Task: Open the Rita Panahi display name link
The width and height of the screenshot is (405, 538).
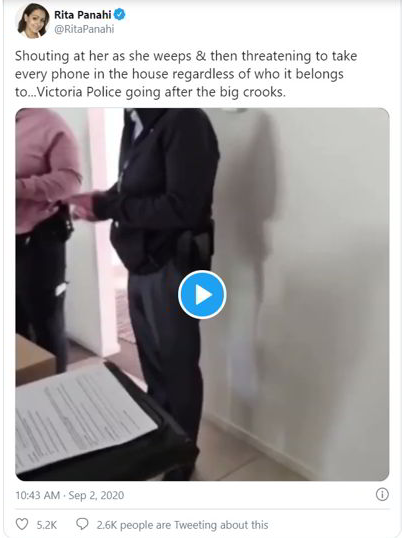Action: [x=83, y=15]
